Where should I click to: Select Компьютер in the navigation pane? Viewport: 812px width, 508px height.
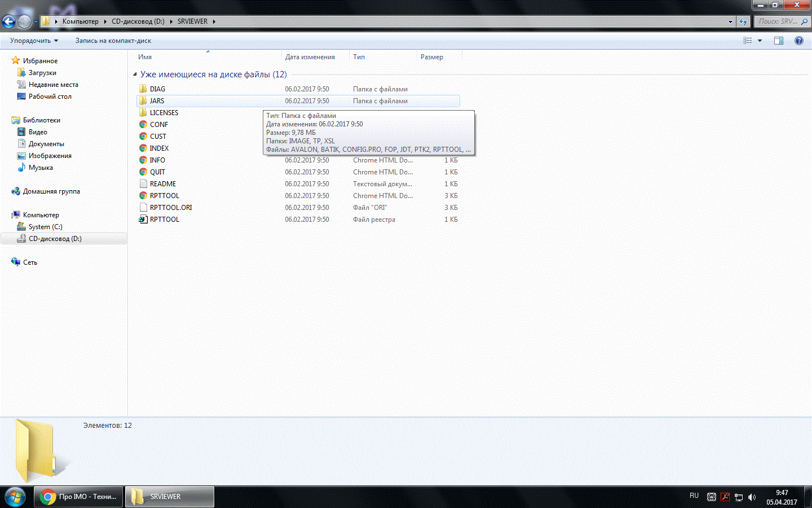[x=41, y=215]
